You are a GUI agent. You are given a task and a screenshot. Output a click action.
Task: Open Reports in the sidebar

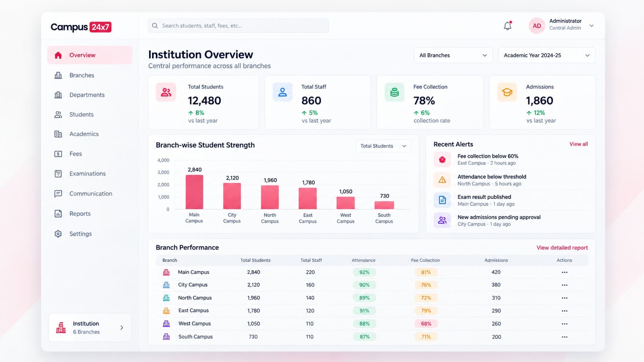[x=90, y=214]
